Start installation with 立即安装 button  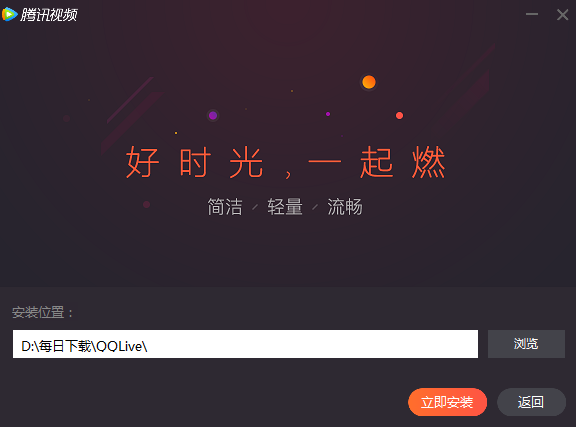pyautogui.click(x=447, y=402)
